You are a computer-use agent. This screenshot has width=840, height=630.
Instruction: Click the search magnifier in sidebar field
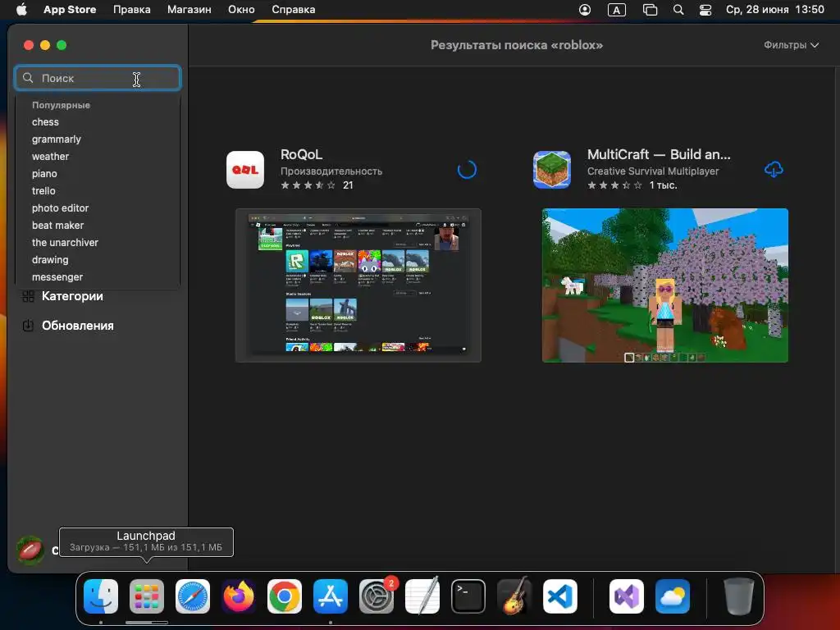28,78
